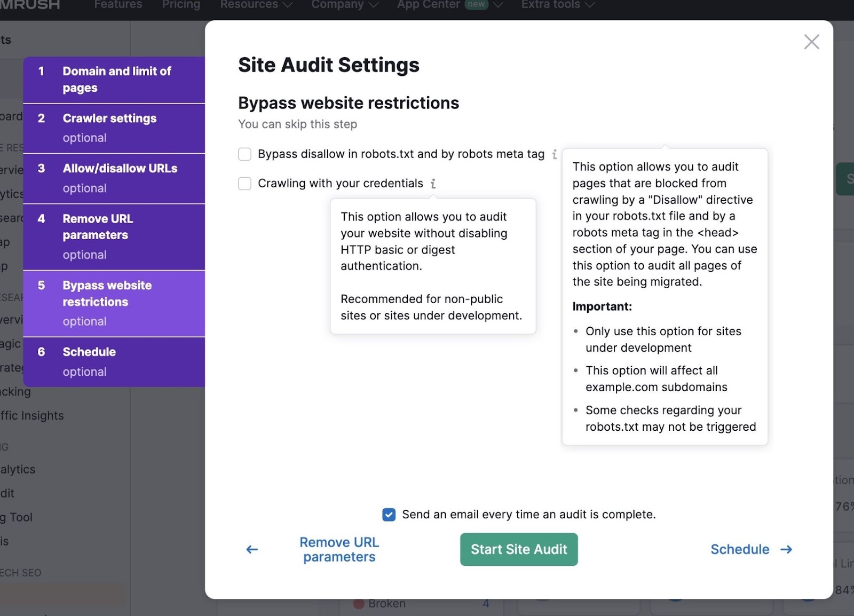Click the info icon beside bypass robots.txt option

point(555,154)
